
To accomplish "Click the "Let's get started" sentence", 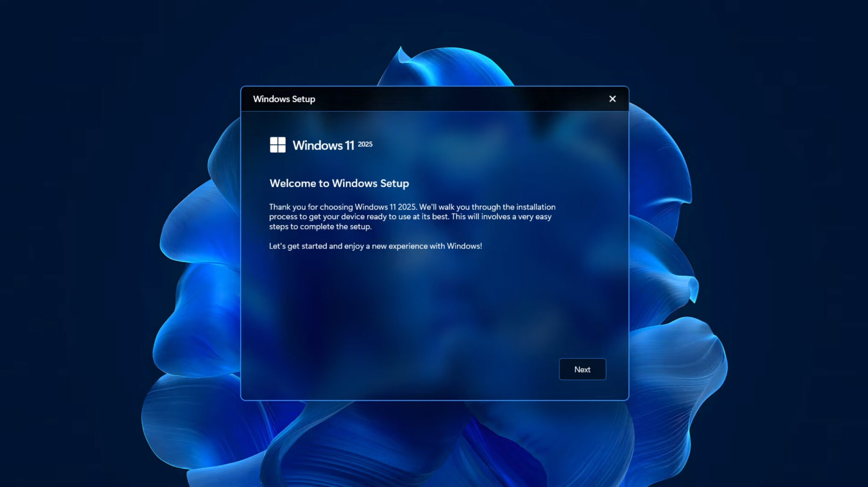I will click(x=376, y=246).
